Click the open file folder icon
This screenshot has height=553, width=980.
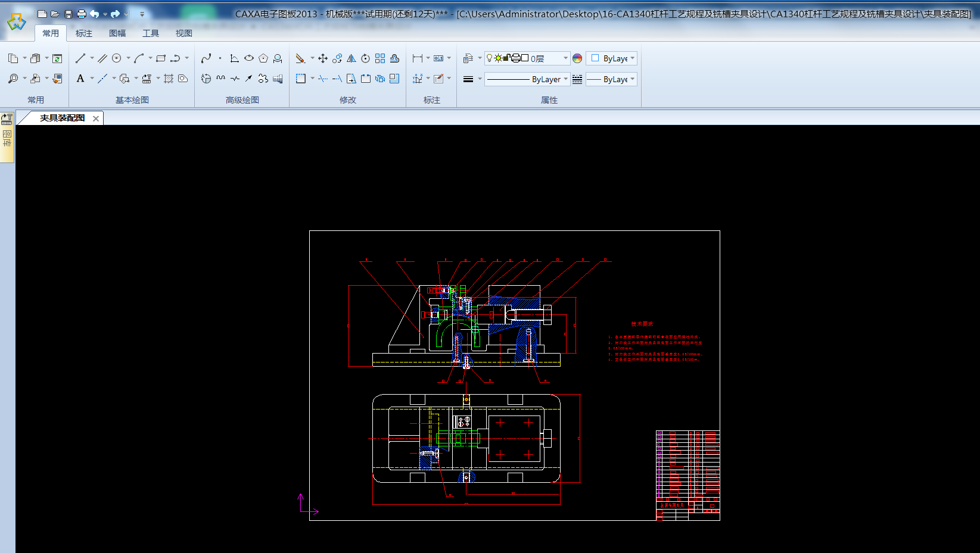(x=55, y=14)
